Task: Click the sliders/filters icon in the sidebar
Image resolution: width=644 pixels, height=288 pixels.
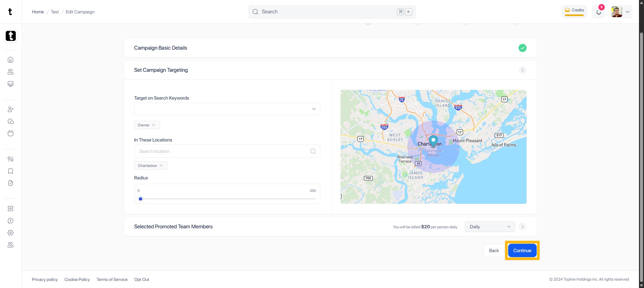Action: [x=10, y=159]
